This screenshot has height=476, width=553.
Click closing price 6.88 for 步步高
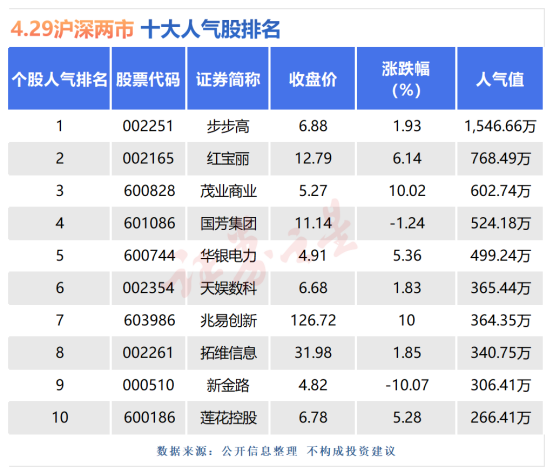[313, 126]
